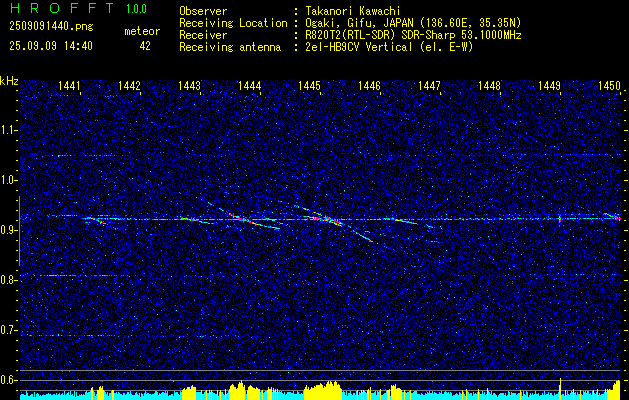Click the 1448 time marker

pos(489,85)
